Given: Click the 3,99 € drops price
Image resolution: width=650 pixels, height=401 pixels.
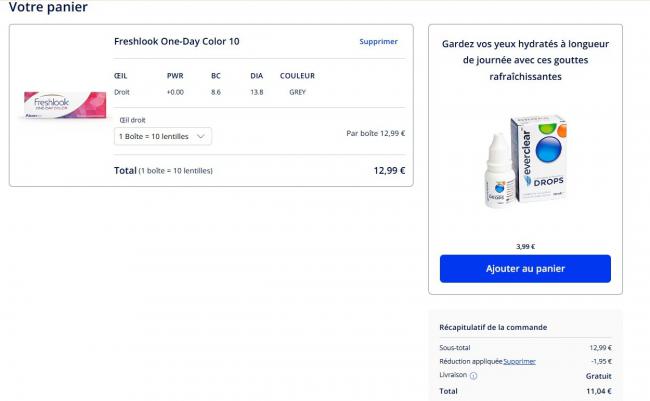Looking at the screenshot, I should click(x=525, y=246).
